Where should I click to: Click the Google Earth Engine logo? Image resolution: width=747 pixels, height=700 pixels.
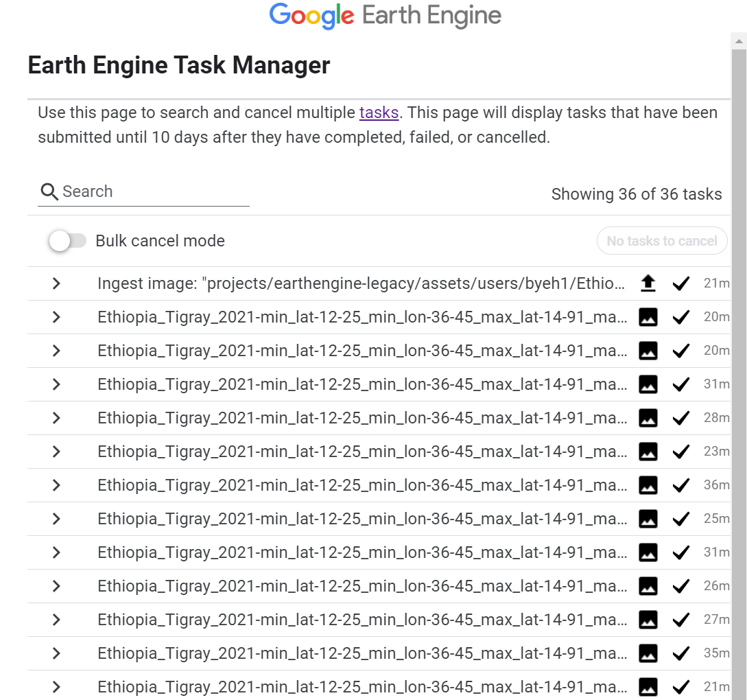pyautogui.click(x=385, y=16)
